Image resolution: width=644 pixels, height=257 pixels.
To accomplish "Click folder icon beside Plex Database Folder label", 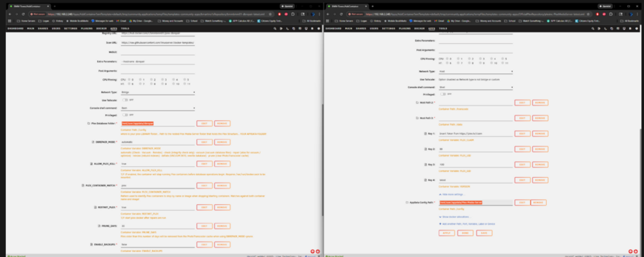I will [x=89, y=123].
